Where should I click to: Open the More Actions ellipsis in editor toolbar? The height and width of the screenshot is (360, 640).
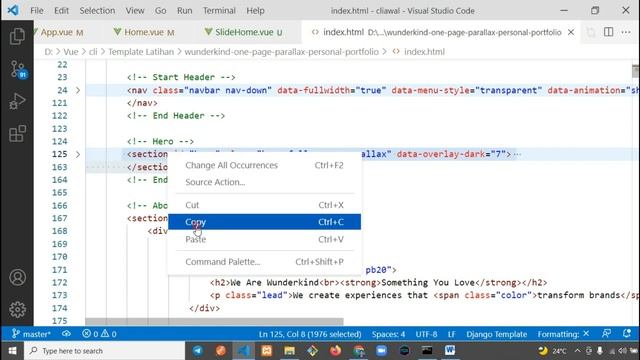click(x=626, y=32)
